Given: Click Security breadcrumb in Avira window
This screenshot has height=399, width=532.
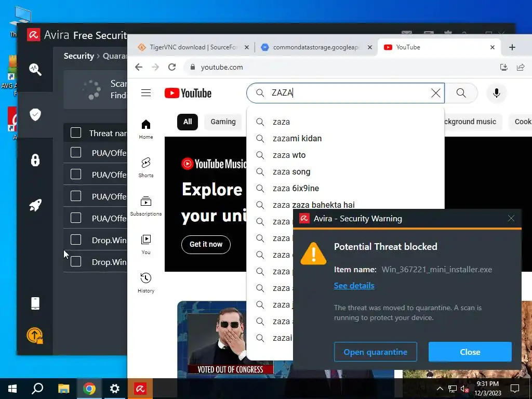Looking at the screenshot, I should pyautogui.click(x=79, y=56).
